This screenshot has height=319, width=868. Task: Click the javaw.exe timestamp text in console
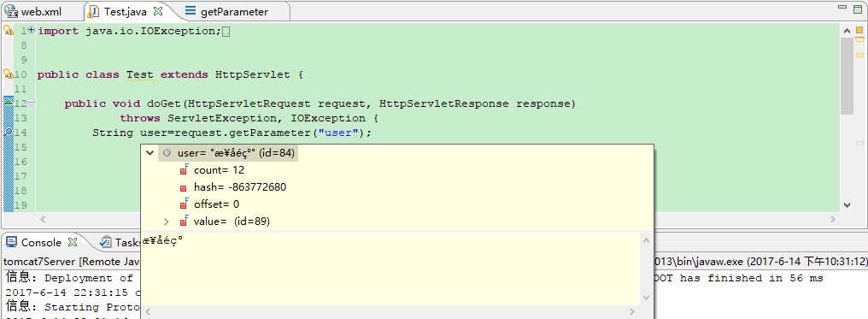[760, 261]
